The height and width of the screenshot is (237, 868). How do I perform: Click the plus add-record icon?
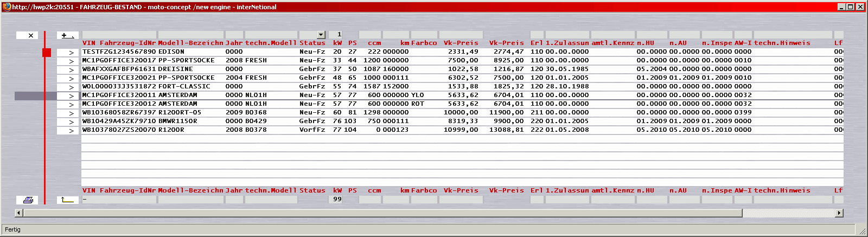(x=68, y=35)
